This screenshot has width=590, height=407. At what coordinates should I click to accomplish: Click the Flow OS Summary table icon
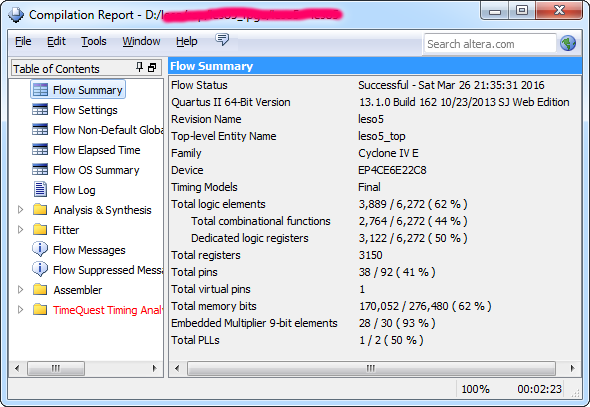coord(40,169)
